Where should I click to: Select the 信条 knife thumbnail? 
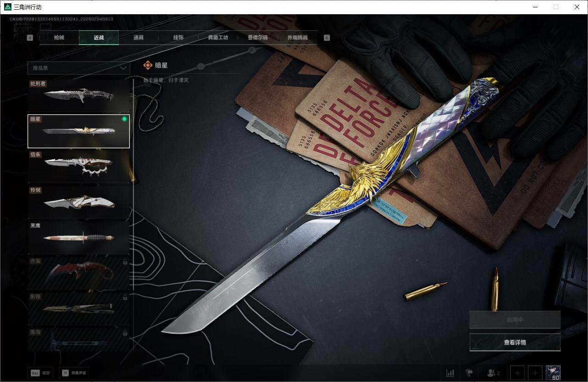[x=78, y=167]
